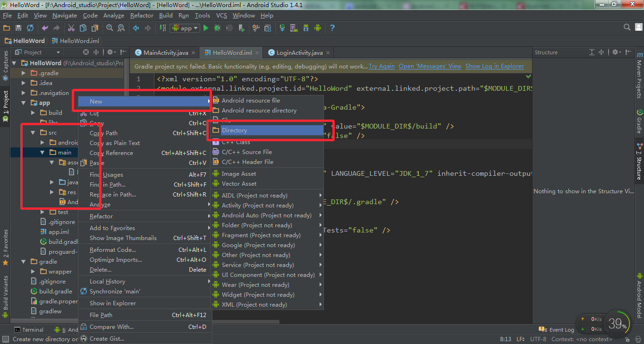Viewport: 644px width, 344px height.
Task: Open Project Structure toolbar icon
Action: pyautogui.click(x=267, y=28)
